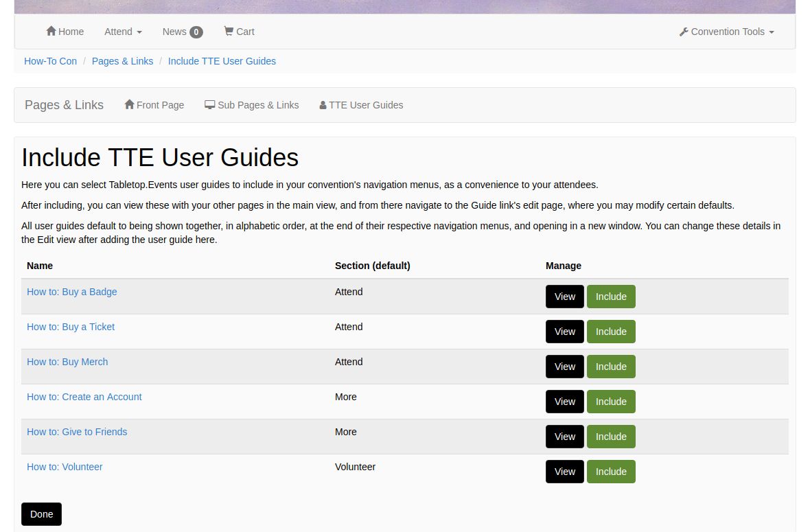Open How to: Give to Friends link
The image size is (810, 532).
pyautogui.click(x=77, y=432)
